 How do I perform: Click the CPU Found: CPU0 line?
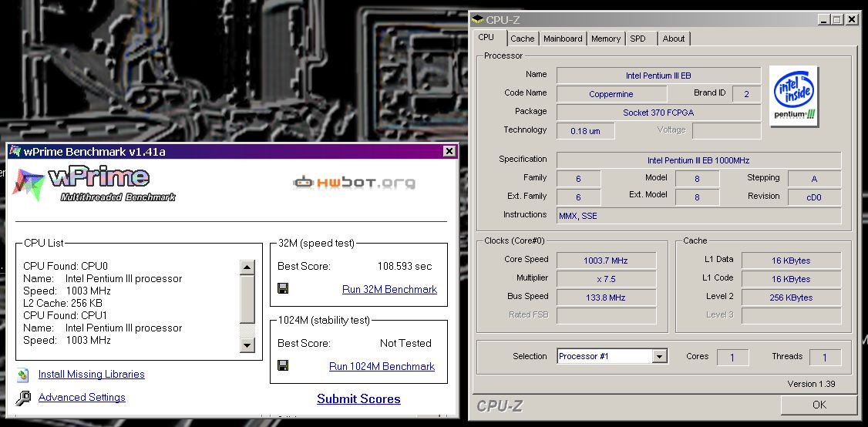pyautogui.click(x=66, y=267)
